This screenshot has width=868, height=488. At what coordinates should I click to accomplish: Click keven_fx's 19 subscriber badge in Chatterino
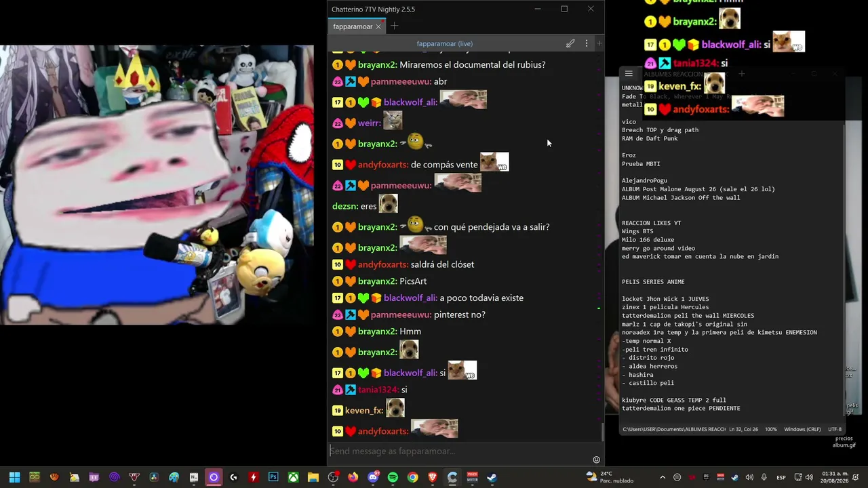click(x=338, y=411)
